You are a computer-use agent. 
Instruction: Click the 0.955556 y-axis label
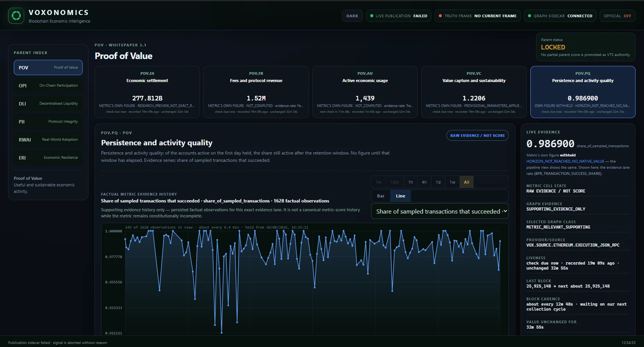114,282
